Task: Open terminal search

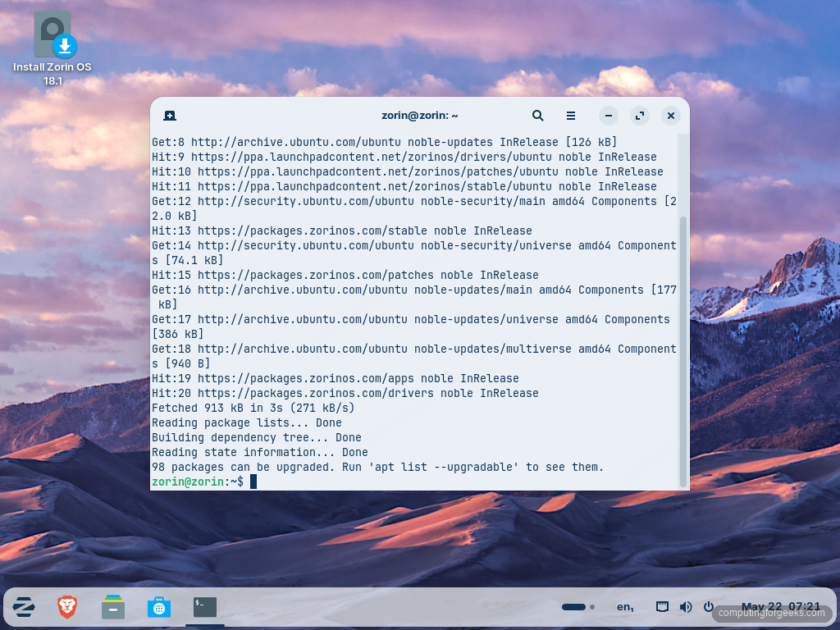Action: tap(538, 116)
